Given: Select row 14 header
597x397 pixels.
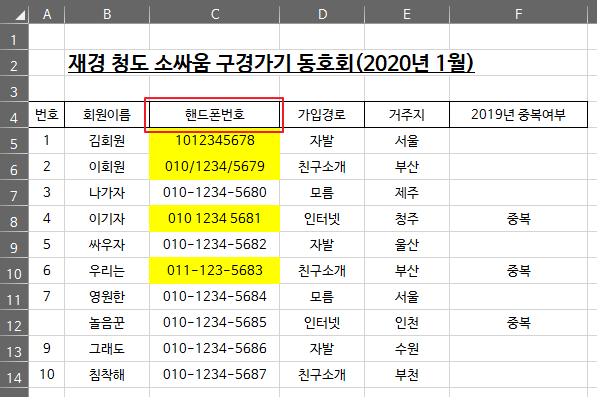Looking at the screenshot, I should point(14,375).
